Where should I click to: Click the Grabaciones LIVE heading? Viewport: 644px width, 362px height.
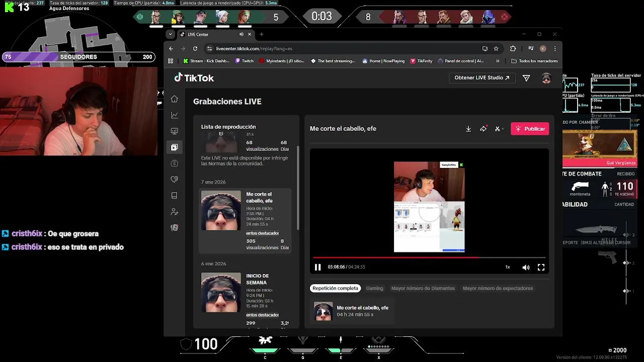(227, 102)
